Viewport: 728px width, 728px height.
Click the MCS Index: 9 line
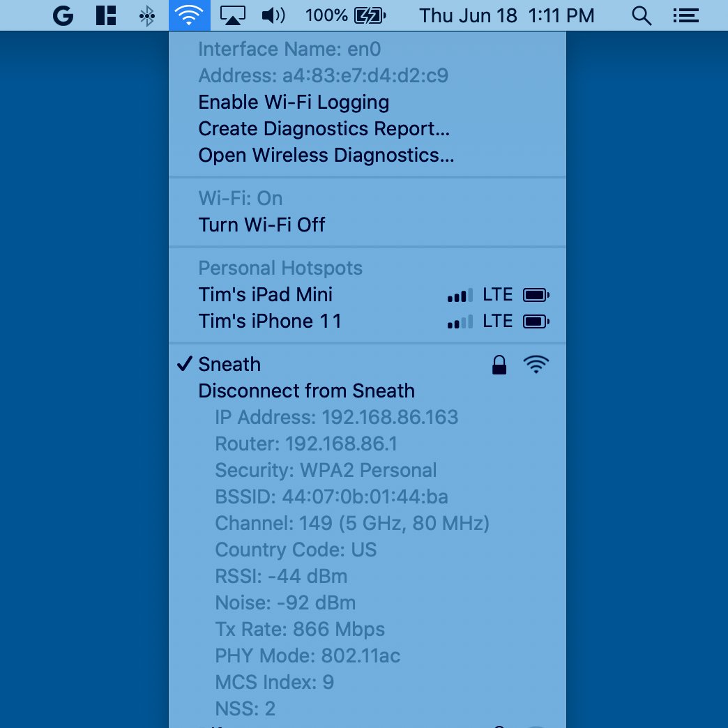274,682
